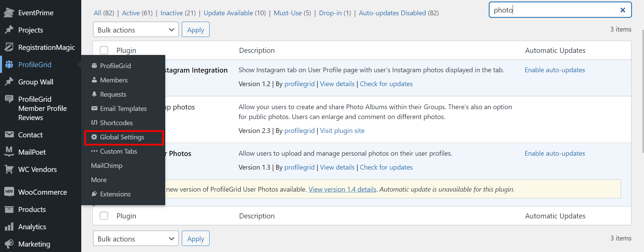Click the Projects pin icon
The width and height of the screenshot is (644, 252).
pyautogui.click(x=9, y=30)
